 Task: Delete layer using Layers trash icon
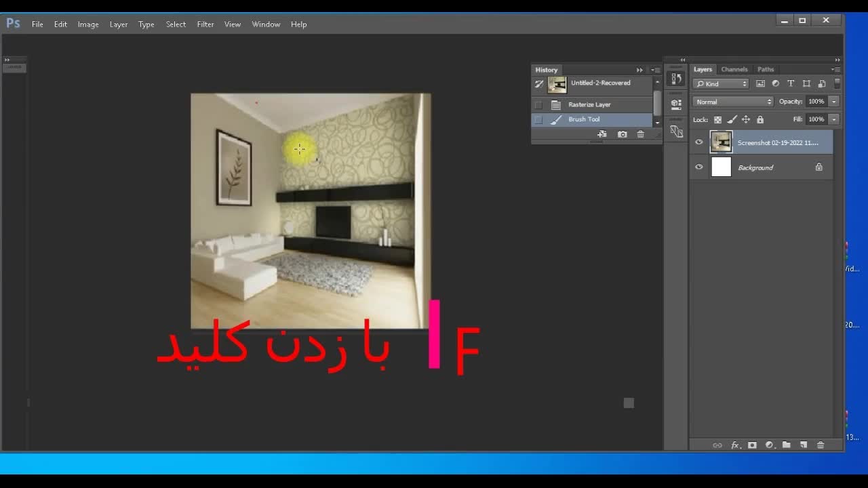point(821,445)
